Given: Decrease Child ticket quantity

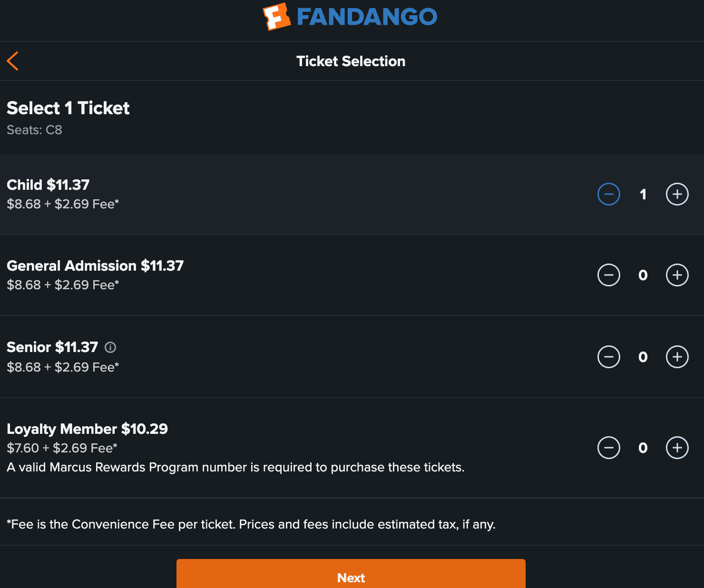Looking at the screenshot, I should [608, 194].
